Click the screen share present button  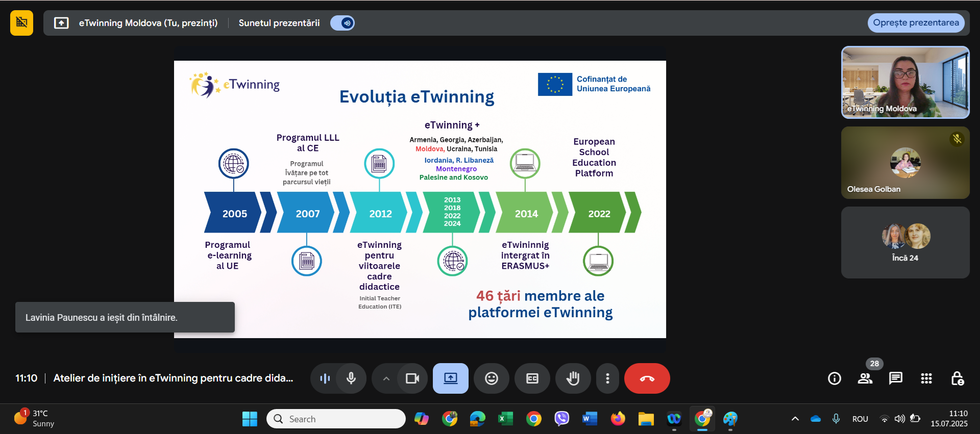tap(450, 378)
